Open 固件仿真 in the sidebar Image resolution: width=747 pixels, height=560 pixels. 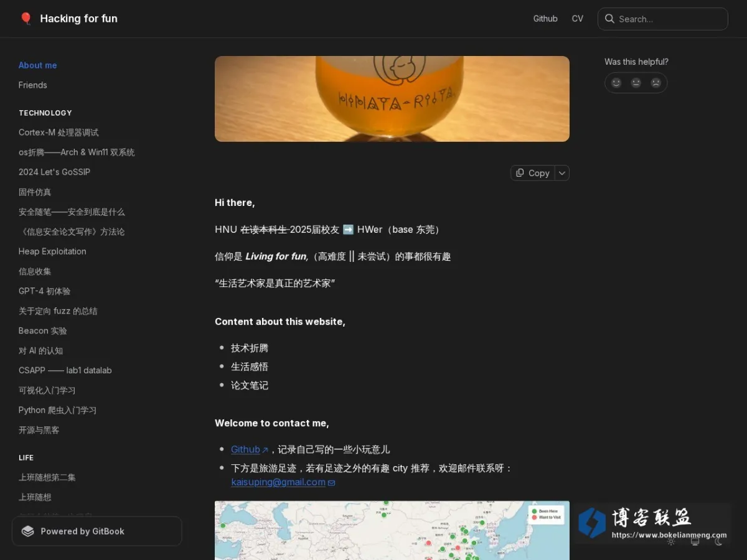pyautogui.click(x=35, y=192)
